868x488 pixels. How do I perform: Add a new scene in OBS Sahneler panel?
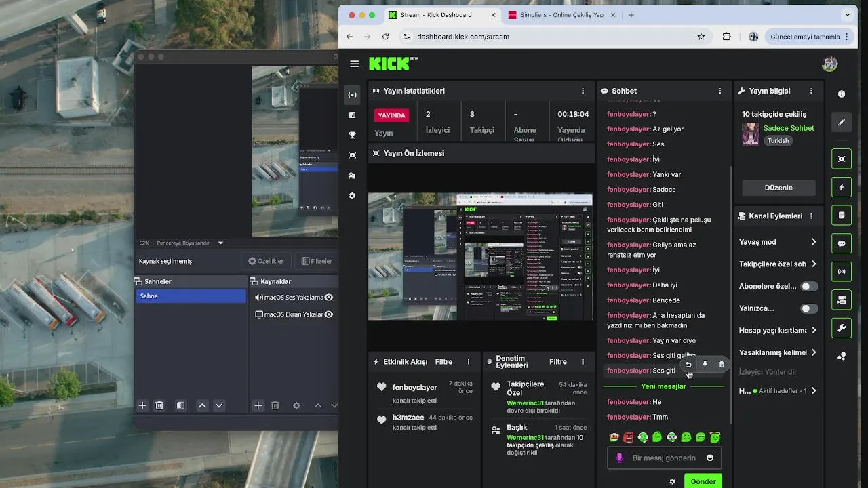coord(142,405)
